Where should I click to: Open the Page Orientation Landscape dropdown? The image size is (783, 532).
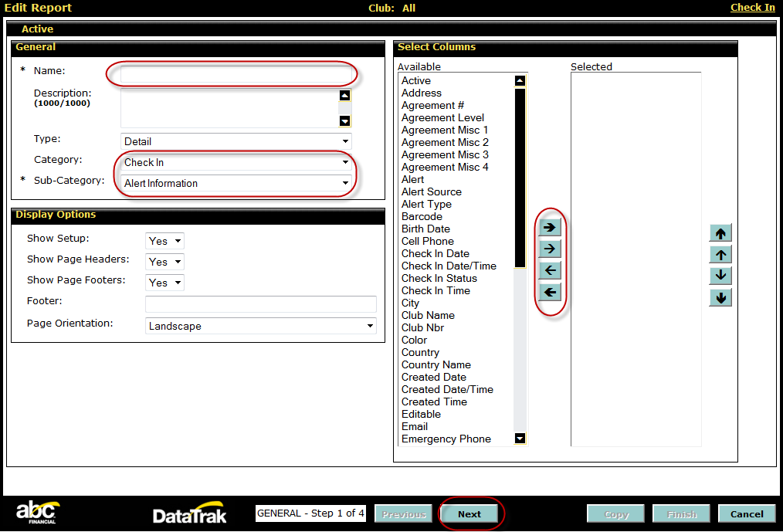tap(260, 326)
